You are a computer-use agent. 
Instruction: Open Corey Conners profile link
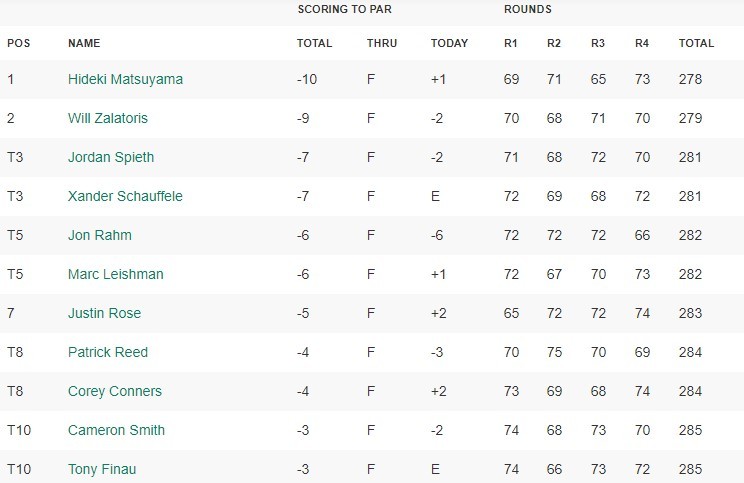[x=115, y=391]
